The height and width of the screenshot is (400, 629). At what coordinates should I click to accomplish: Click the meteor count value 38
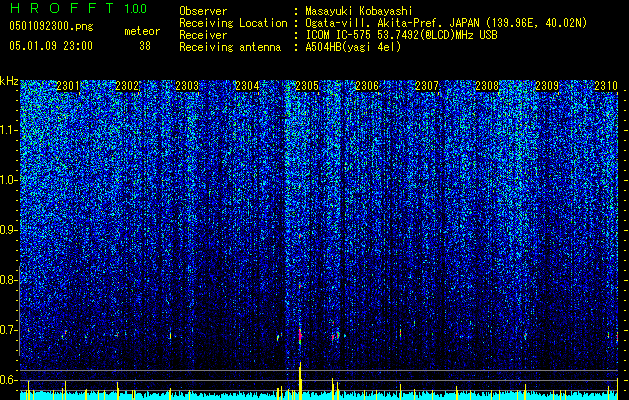click(x=145, y=46)
